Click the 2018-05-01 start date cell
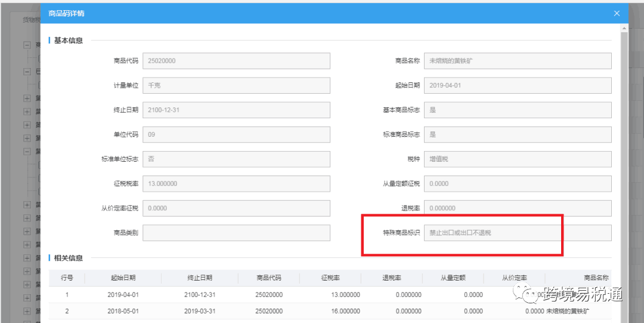644x323 pixels. [x=123, y=311]
